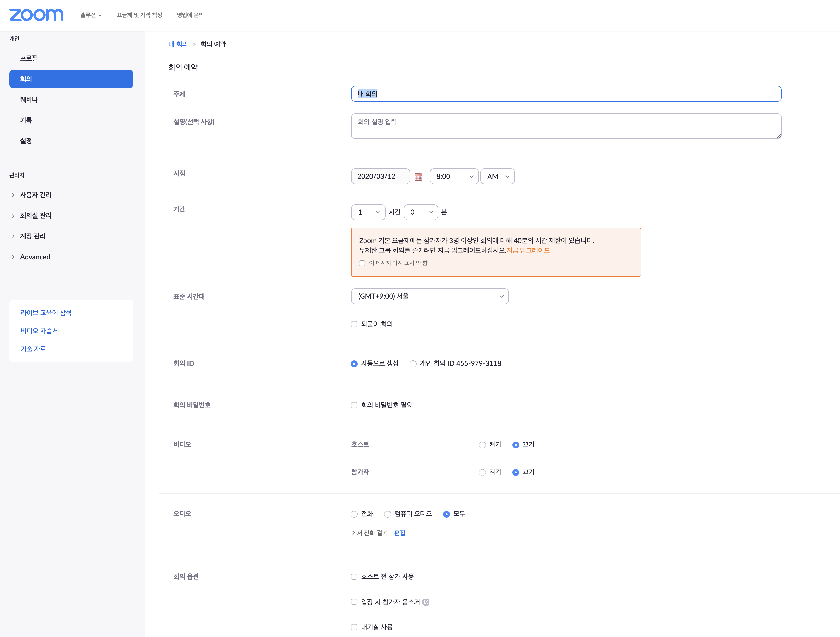Turn host video on with 켜기
The height and width of the screenshot is (637, 840).
pyautogui.click(x=482, y=445)
